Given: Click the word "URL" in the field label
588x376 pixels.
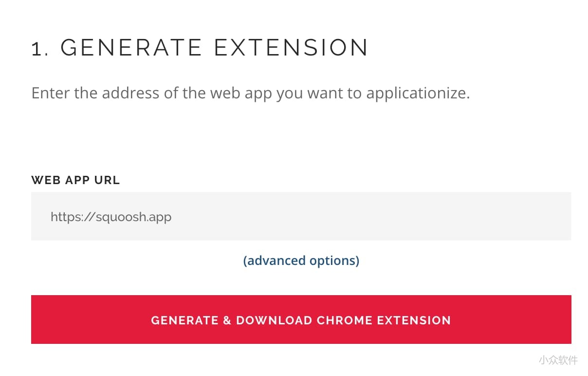Looking at the screenshot, I should coord(108,180).
